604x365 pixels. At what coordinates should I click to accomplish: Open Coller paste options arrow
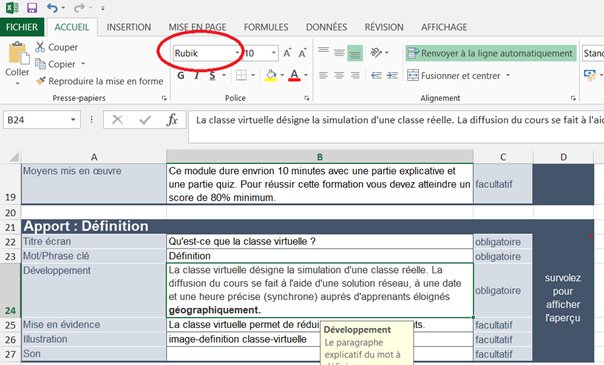tap(17, 83)
